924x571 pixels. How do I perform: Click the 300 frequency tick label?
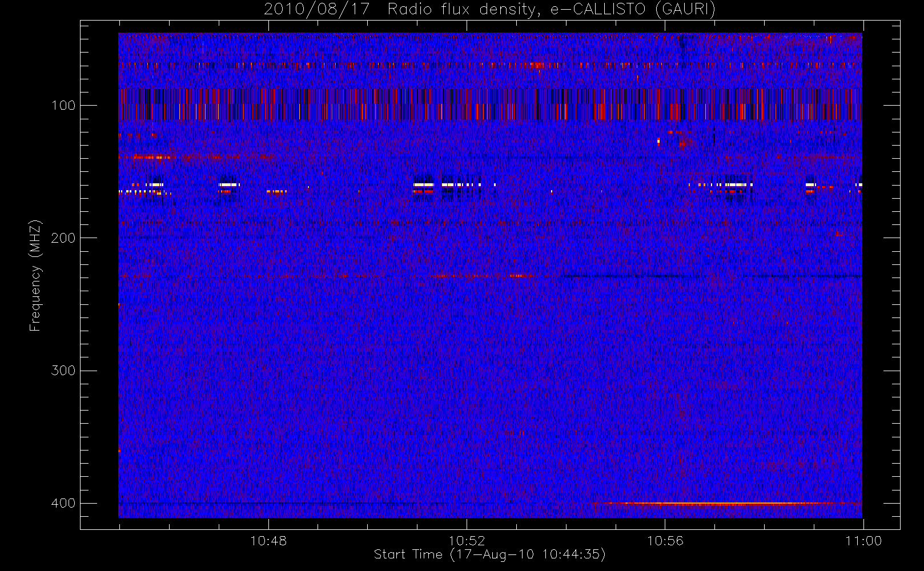tap(63, 371)
